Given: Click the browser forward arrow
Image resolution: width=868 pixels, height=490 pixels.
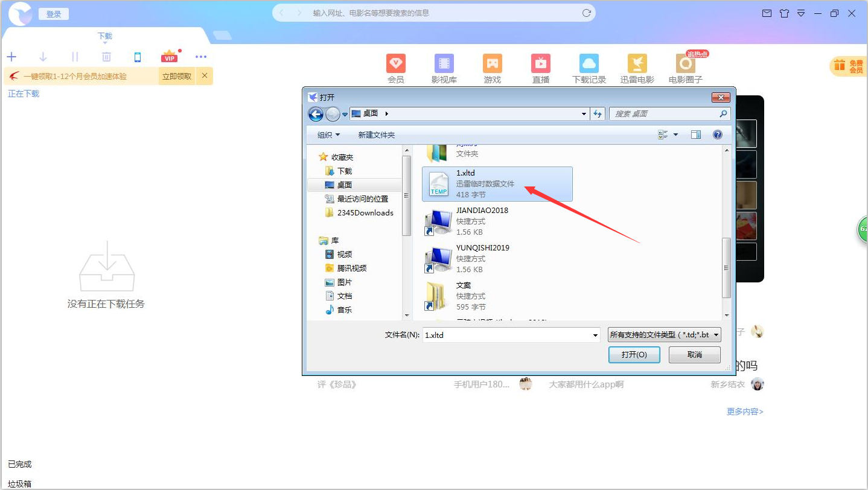Looking at the screenshot, I should coord(298,13).
